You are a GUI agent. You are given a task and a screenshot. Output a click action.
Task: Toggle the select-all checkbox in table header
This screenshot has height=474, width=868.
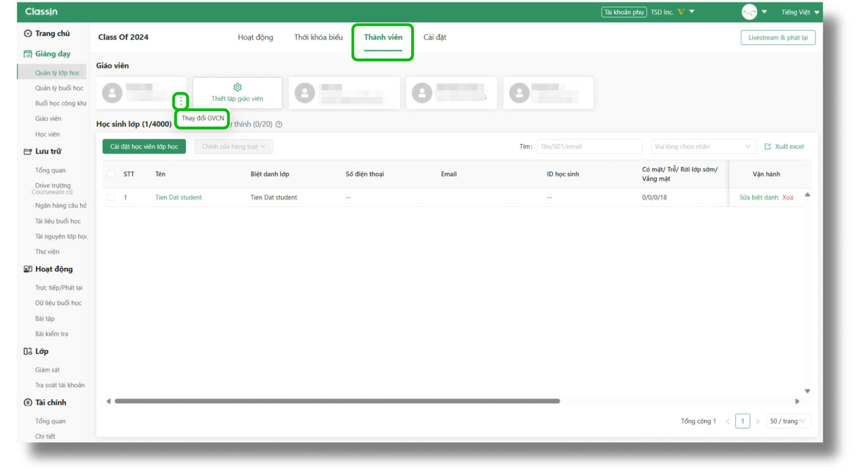pos(111,174)
